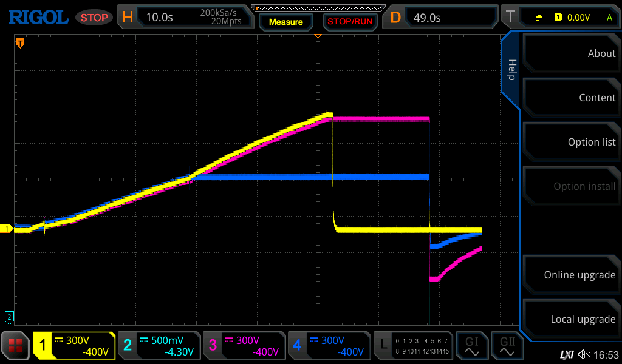Mute sound via the speaker icon

[584, 354]
